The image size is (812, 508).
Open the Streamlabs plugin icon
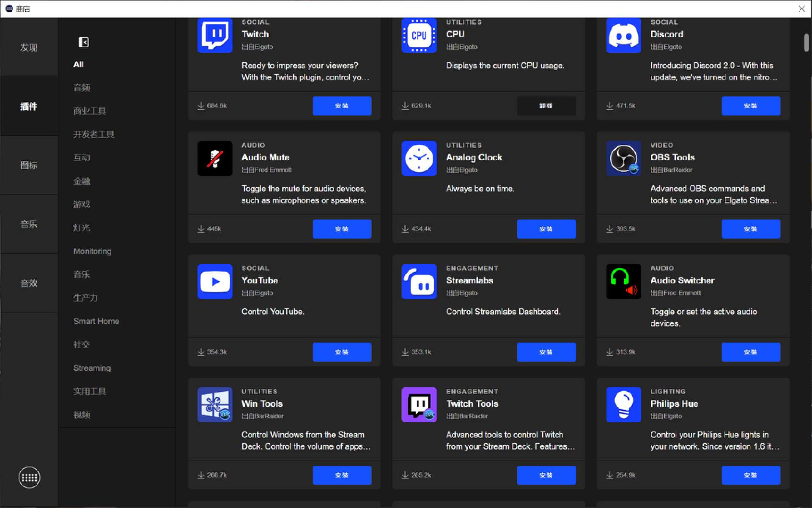419,281
